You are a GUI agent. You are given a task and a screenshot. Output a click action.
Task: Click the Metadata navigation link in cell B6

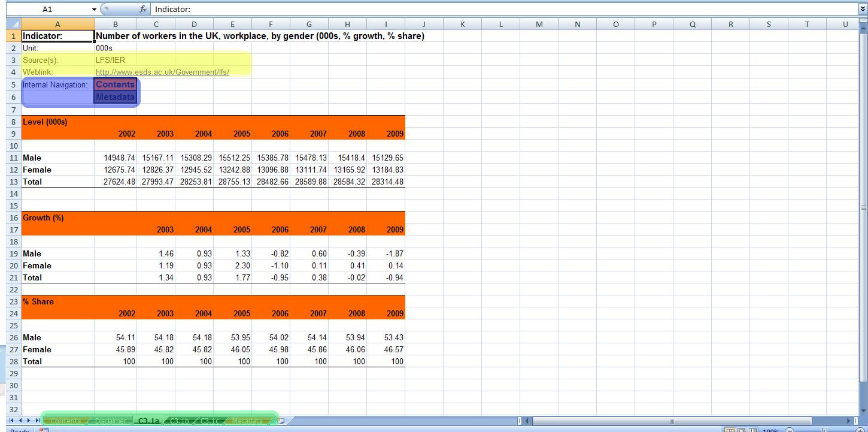click(115, 97)
